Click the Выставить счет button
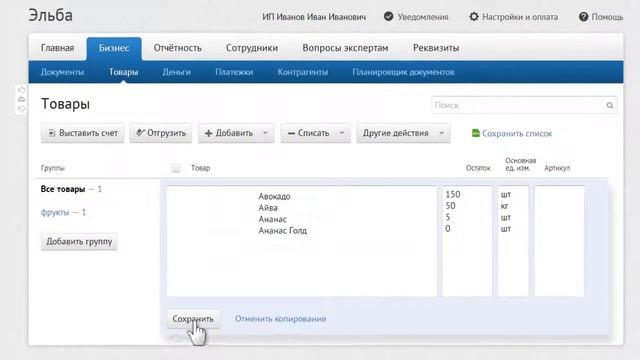 click(x=82, y=133)
